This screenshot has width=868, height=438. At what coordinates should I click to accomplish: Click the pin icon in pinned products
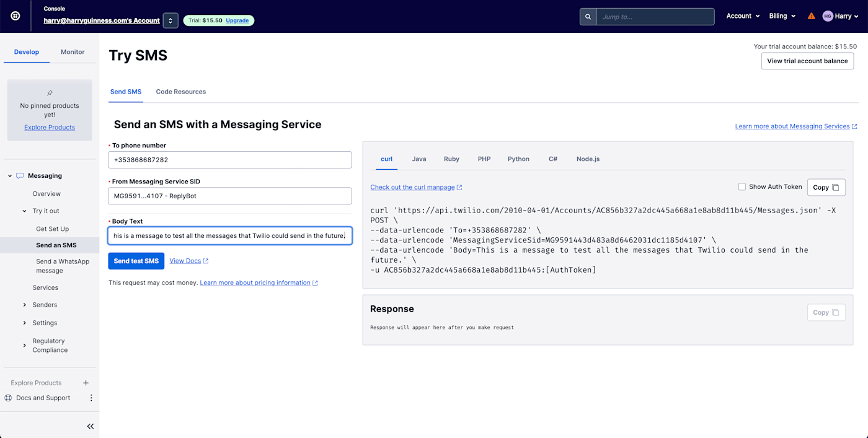[50, 93]
